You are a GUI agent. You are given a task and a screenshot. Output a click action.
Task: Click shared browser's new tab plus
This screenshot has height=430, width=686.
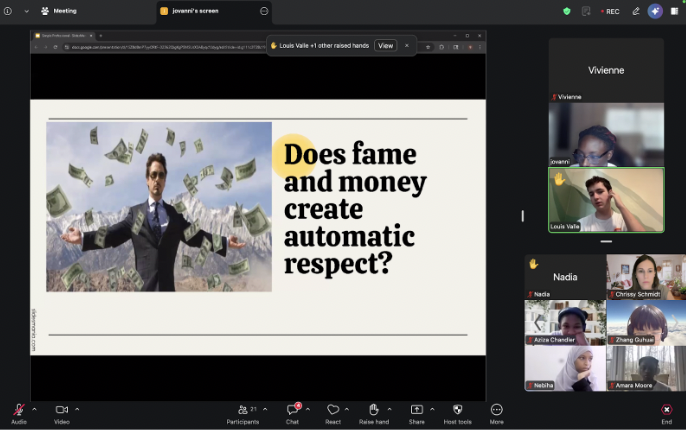[x=101, y=35]
